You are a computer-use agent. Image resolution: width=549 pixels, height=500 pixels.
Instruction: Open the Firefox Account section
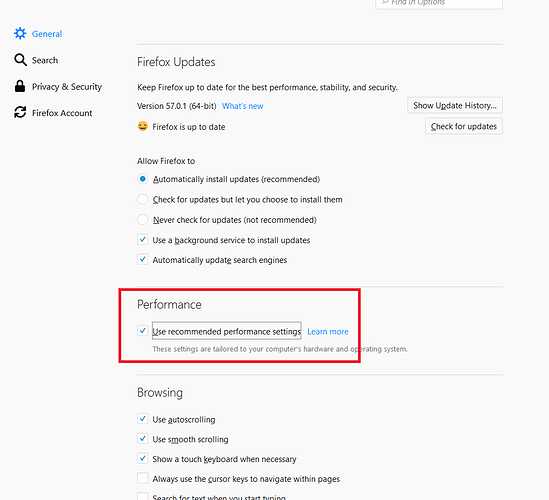coord(53,113)
